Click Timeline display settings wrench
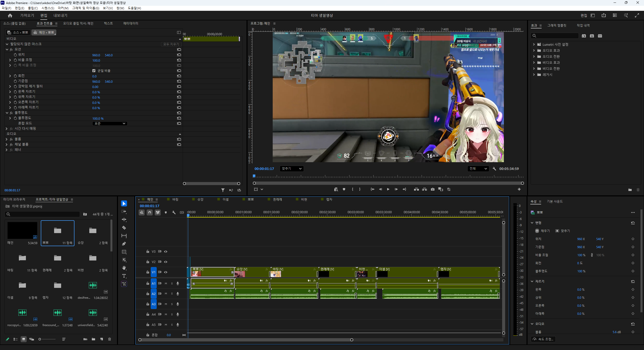Image resolution: width=644 pixels, height=350 pixels. pyautogui.click(x=174, y=212)
